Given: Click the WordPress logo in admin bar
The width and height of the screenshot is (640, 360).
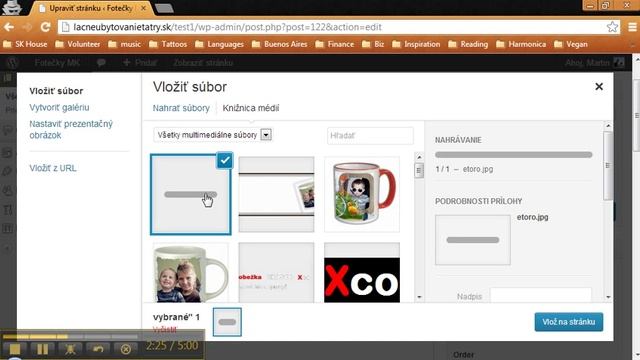Looking at the screenshot, I should 13,62.
